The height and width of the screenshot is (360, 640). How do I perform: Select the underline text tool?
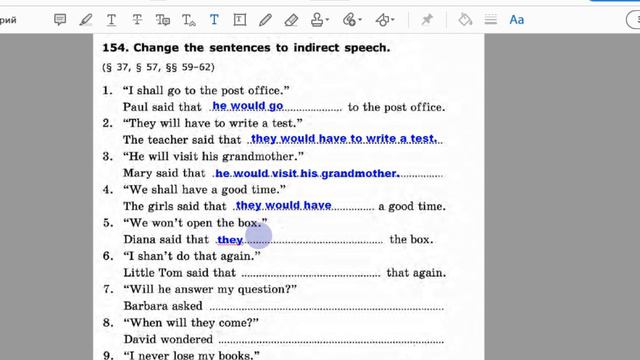point(111,20)
